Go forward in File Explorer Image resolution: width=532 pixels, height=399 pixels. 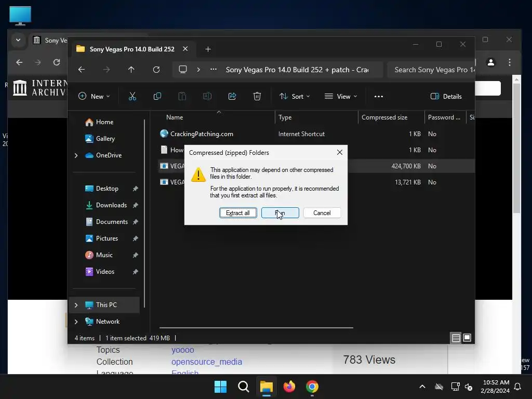click(107, 70)
